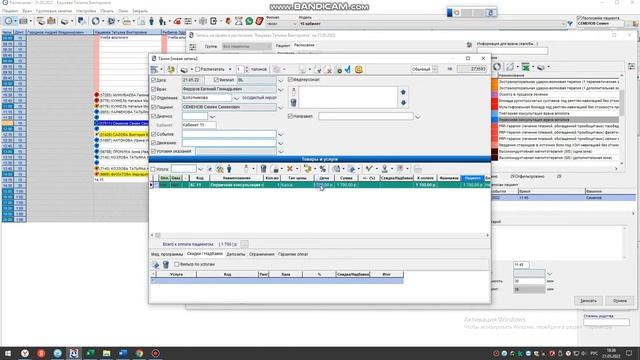Remove medical staff with trash icon
The image size is (640, 360).
click(293, 102)
